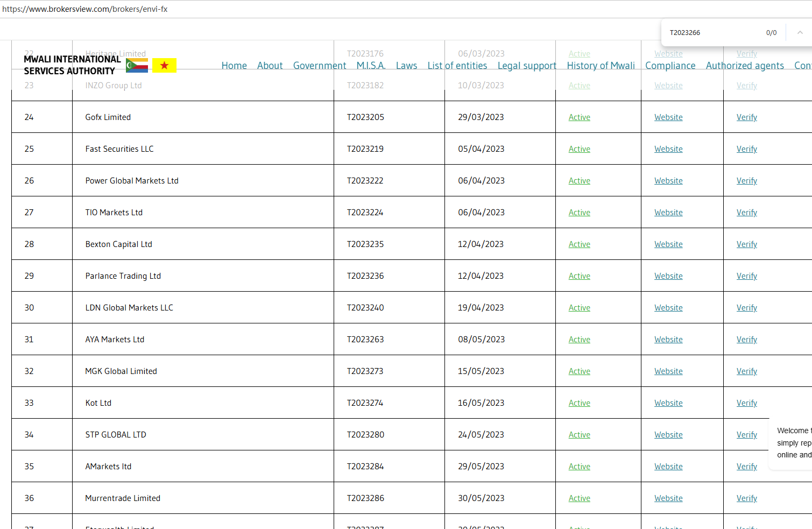
Task: Click Active status for TIO Markets Ltd
Action: point(579,213)
